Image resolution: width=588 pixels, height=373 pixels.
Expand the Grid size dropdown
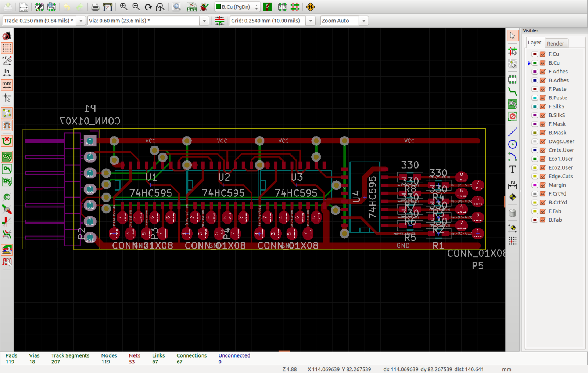point(311,21)
